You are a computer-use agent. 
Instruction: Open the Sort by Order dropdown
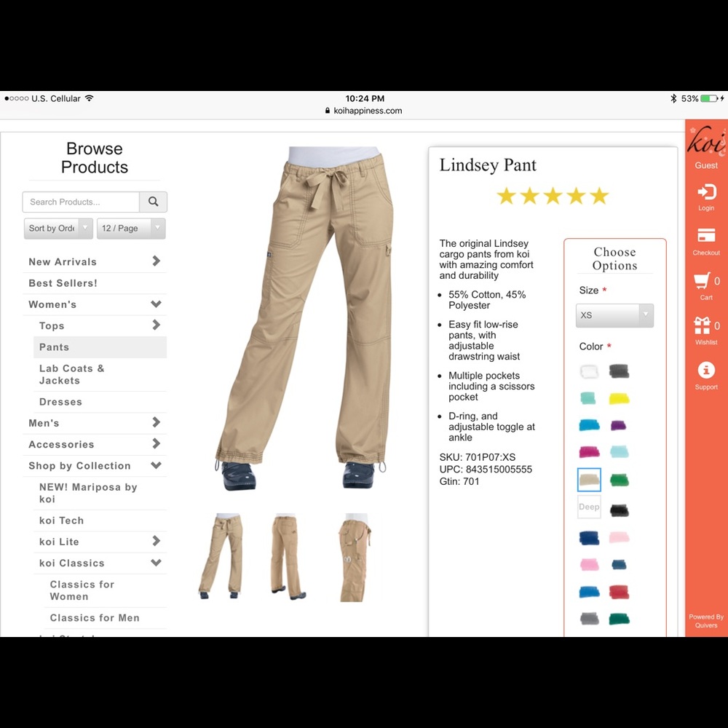(x=58, y=229)
